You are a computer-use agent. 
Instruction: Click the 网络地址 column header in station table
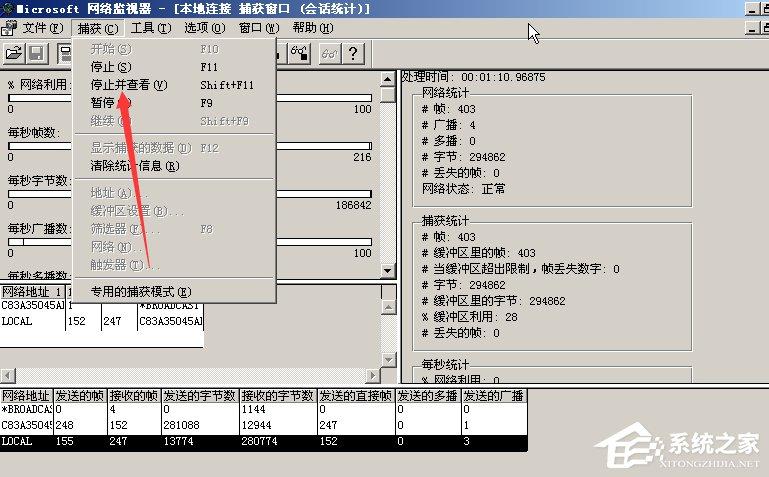26,396
